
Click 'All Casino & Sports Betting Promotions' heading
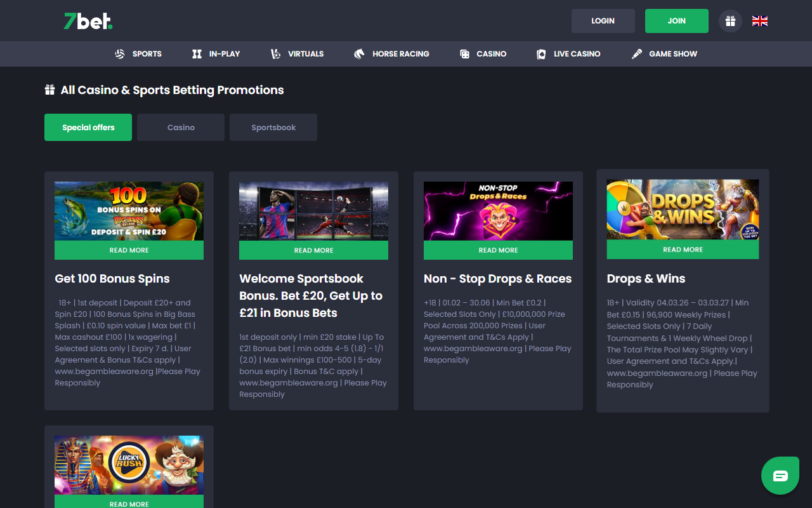pyautogui.click(x=173, y=90)
